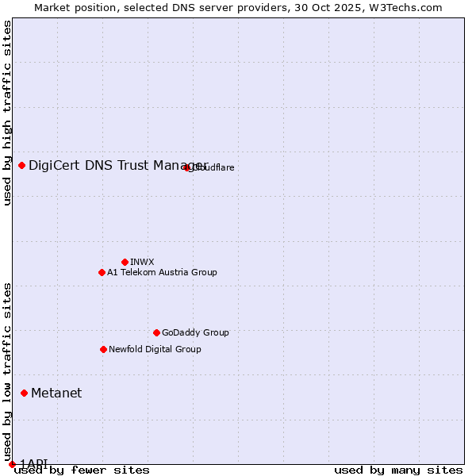Click the red Cloudflare data point
Viewport: 476px width, 476px height.
pyautogui.click(x=187, y=167)
